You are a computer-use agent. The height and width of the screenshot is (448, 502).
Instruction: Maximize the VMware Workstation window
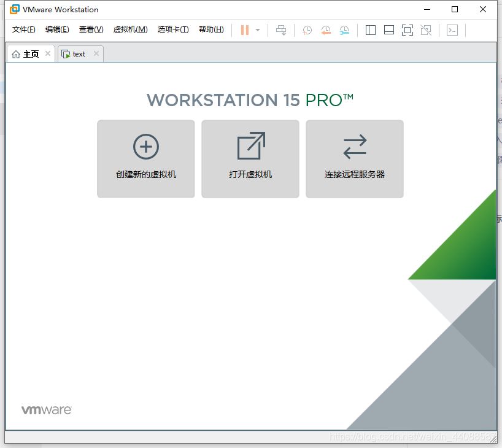(455, 9)
